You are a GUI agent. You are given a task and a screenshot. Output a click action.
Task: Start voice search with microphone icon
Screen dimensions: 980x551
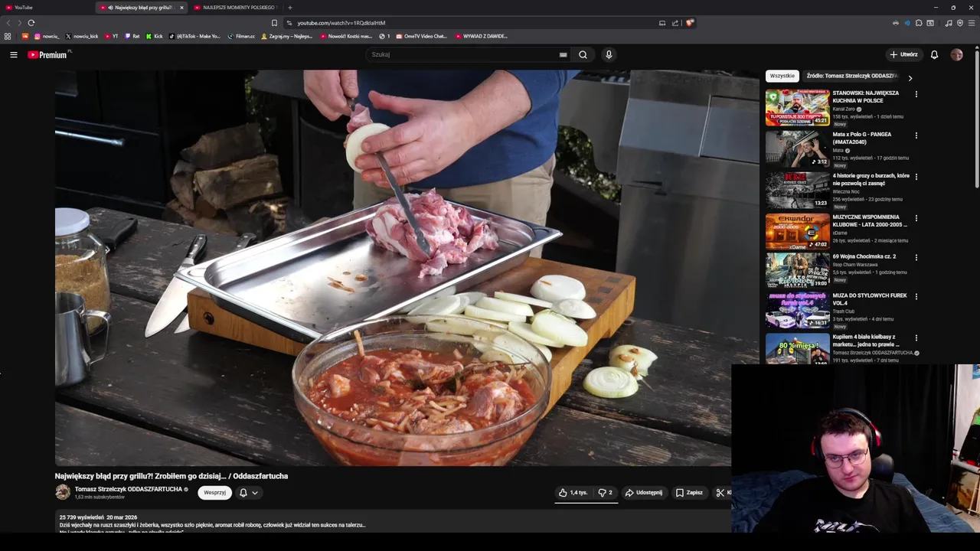609,54
